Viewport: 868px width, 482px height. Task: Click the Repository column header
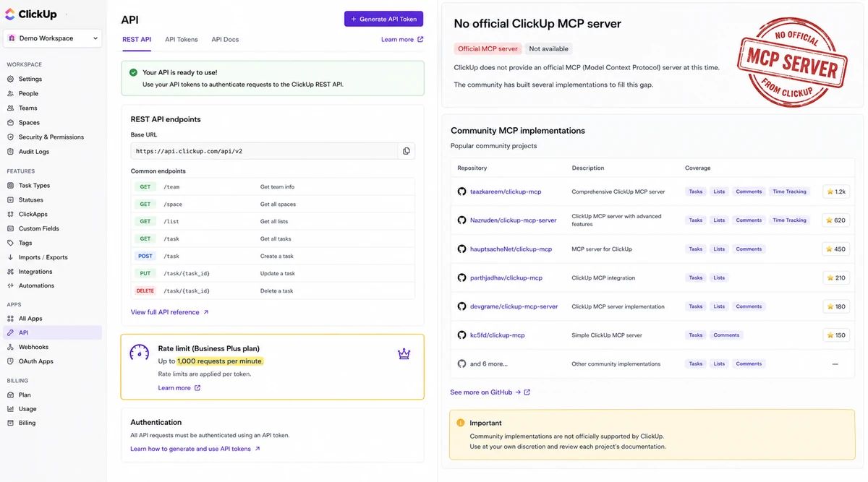[472, 168]
